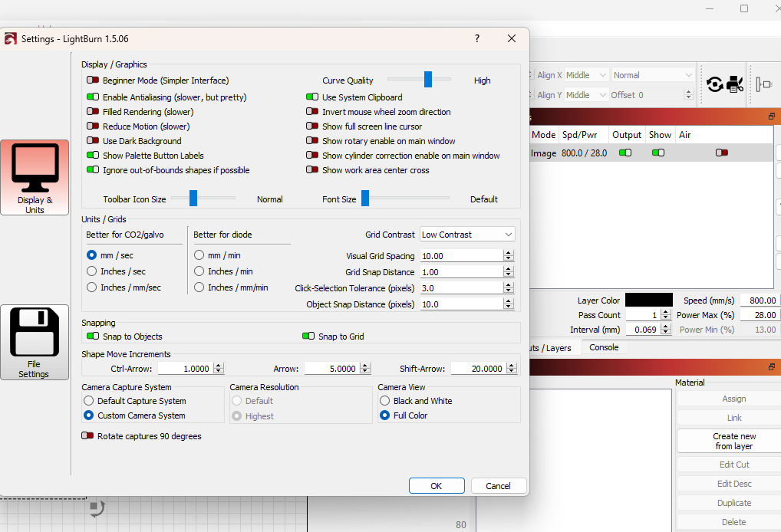Viewport: 781px width, 532px height.
Task: Enable Invert mouse wheel zoom direction
Action: click(312, 111)
